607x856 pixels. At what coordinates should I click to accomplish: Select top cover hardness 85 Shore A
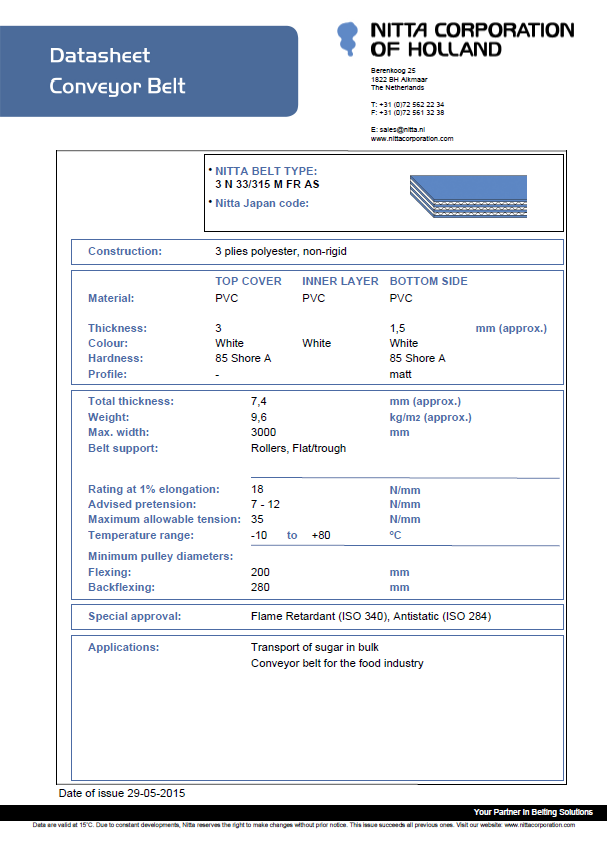[x=243, y=358]
